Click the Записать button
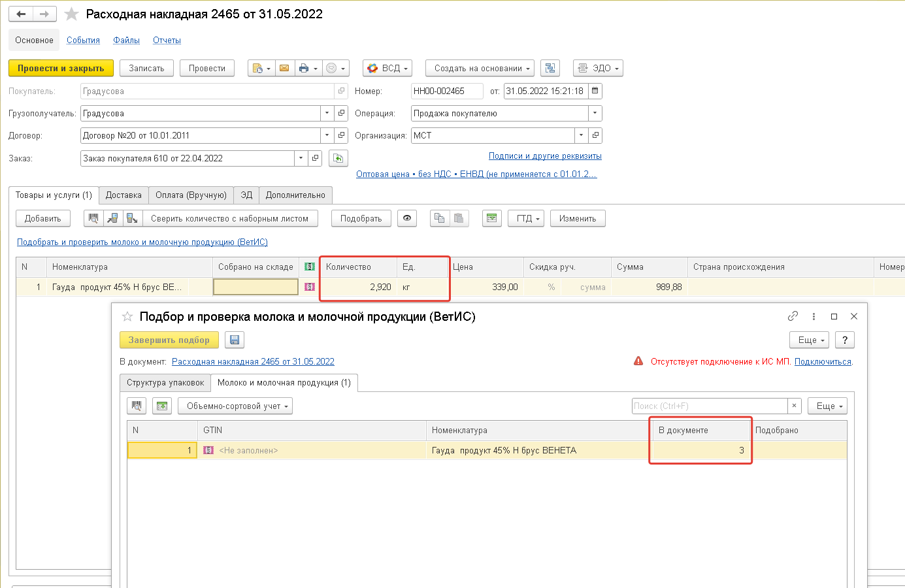905x588 pixels. (146, 68)
